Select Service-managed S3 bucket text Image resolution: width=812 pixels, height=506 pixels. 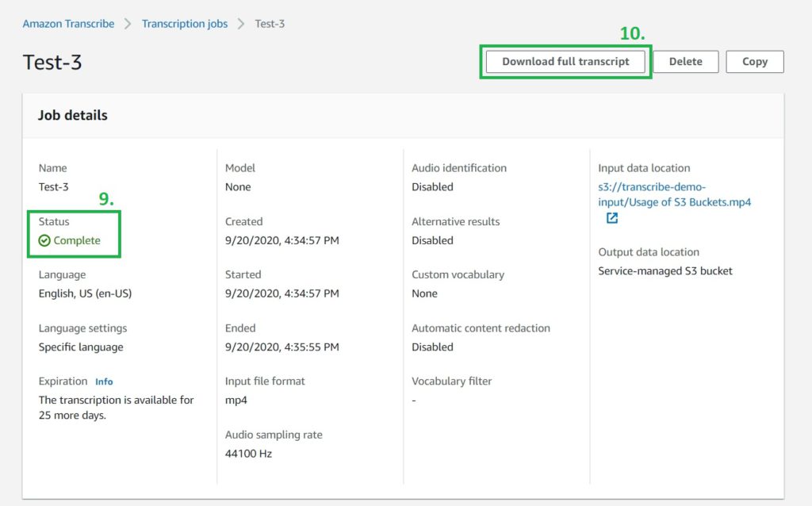pos(665,271)
